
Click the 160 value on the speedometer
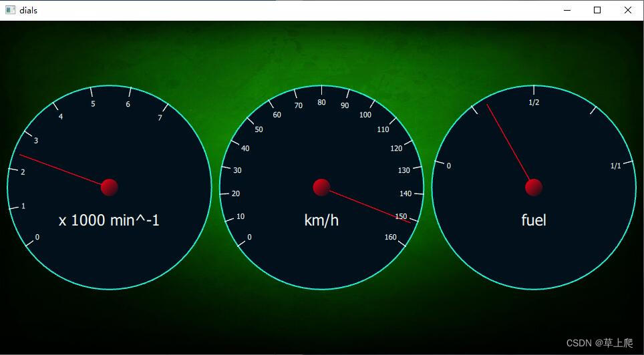coord(391,237)
